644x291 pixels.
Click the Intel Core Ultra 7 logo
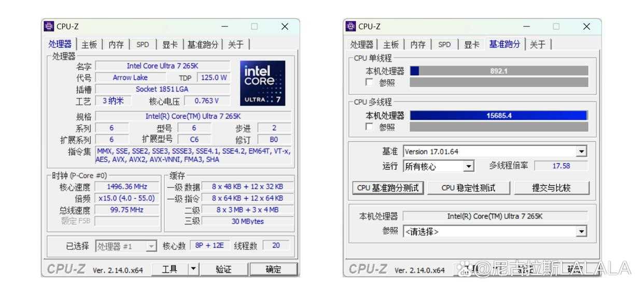point(262,84)
